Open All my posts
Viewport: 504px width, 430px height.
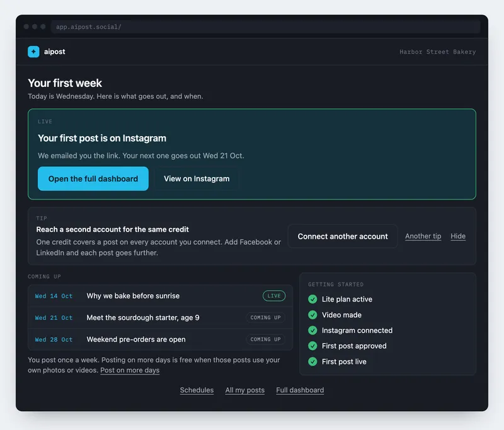click(x=245, y=390)
